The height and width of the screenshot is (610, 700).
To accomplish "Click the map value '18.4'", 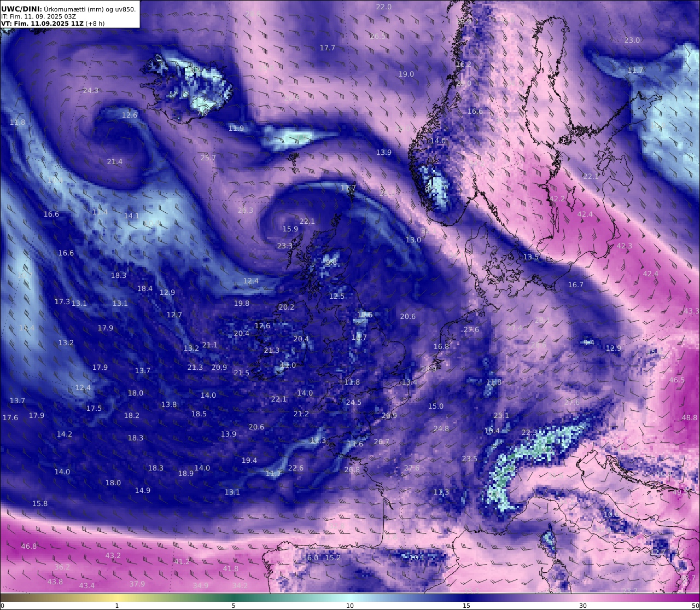I will pyautogui.click(x=145, y=288).
